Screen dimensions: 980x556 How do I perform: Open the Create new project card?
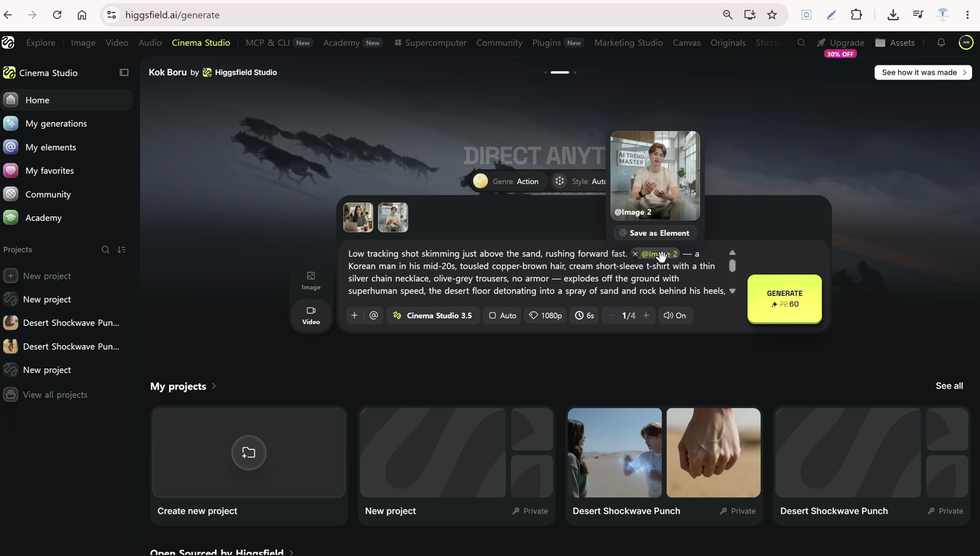[x=249, y=466]
